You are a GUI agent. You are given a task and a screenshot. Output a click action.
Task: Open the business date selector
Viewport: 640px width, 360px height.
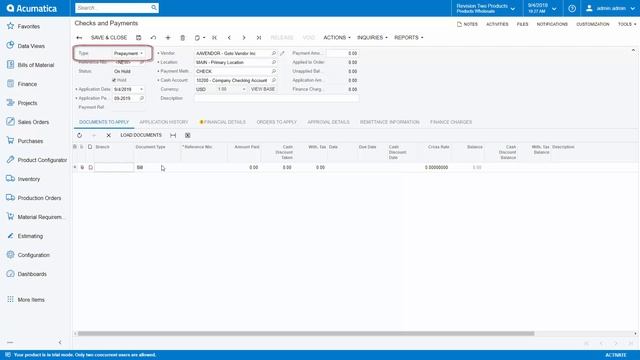pos(542,8)
